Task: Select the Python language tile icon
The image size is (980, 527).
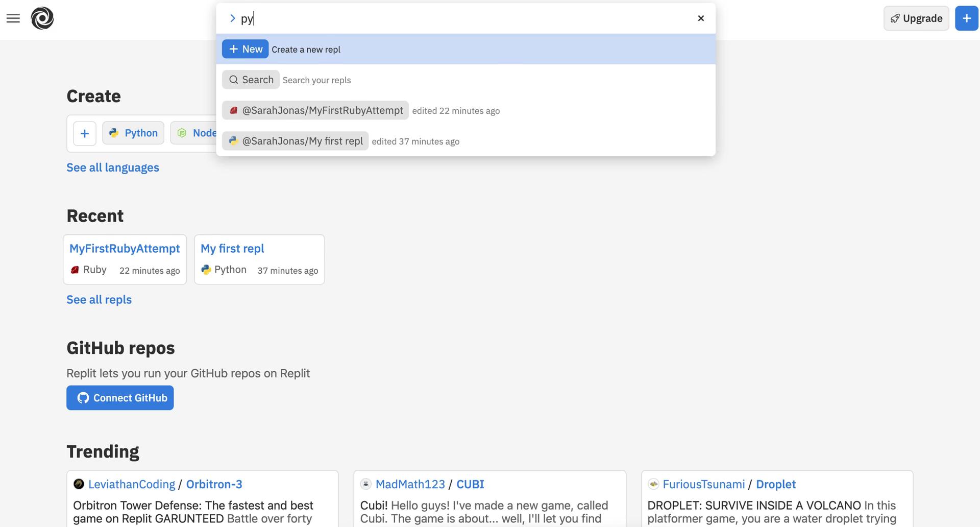Action: [114, 133]
